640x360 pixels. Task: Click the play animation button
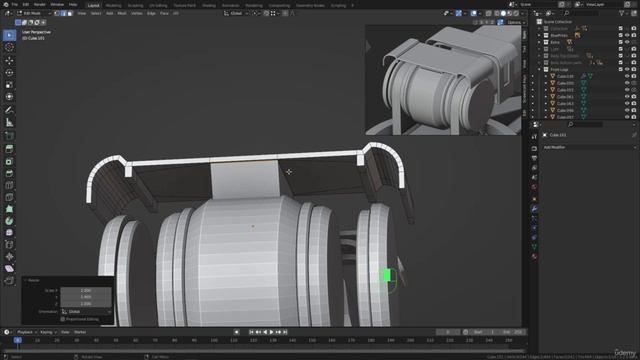tap(271, 332)
